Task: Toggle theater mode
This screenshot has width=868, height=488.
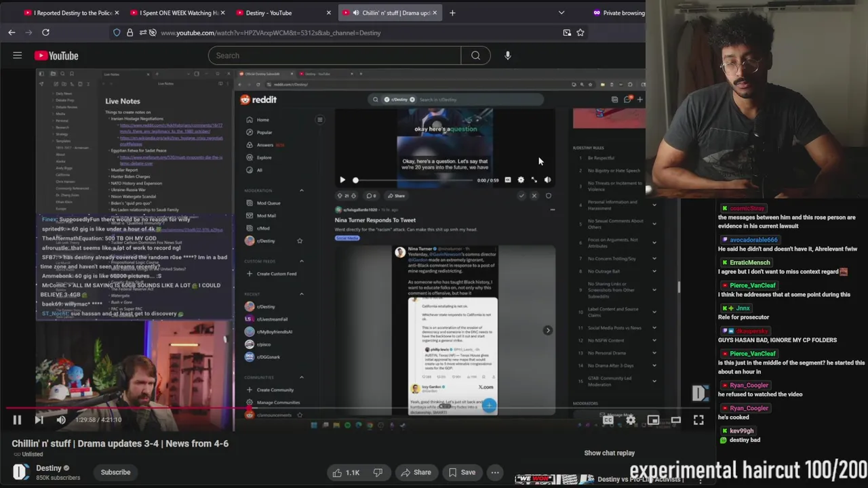Action: point(676,420)
